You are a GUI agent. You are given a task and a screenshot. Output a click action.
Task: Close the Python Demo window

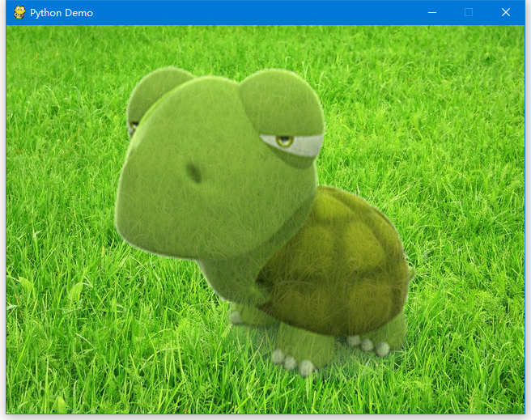[506, 12]
